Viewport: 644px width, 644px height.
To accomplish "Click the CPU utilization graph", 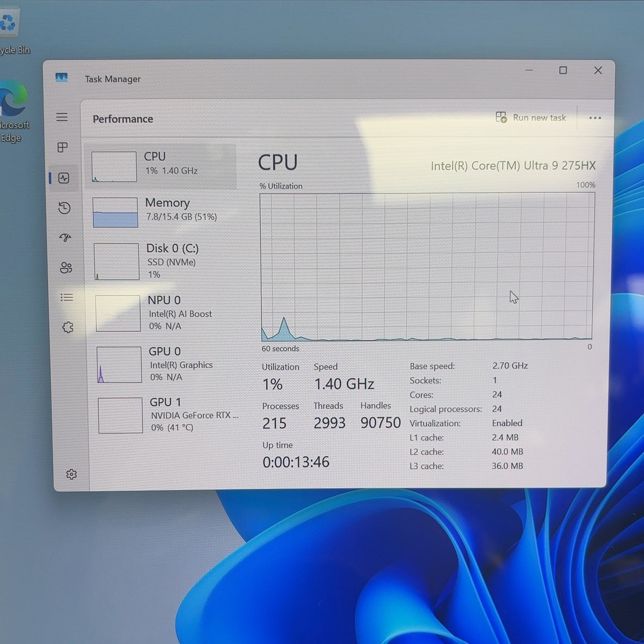I will point(427,267).
